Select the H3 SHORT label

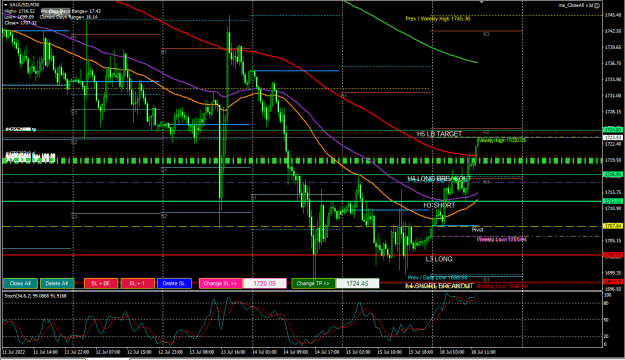[x=439, y=205]
